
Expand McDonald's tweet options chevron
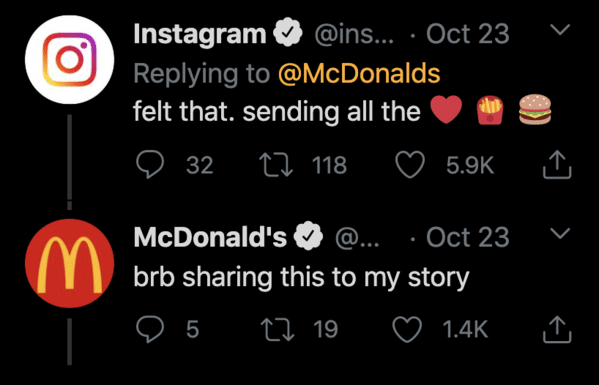[560, 233]
